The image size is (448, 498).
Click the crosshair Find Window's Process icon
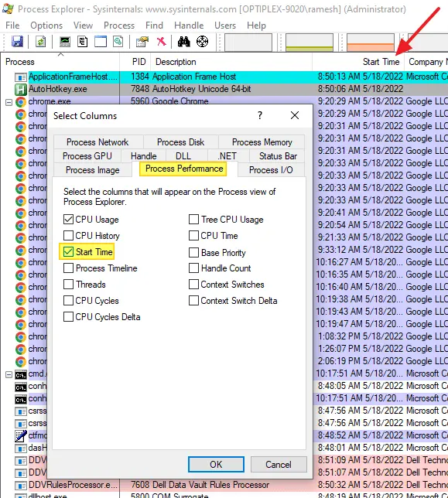[x=202, y=41]
